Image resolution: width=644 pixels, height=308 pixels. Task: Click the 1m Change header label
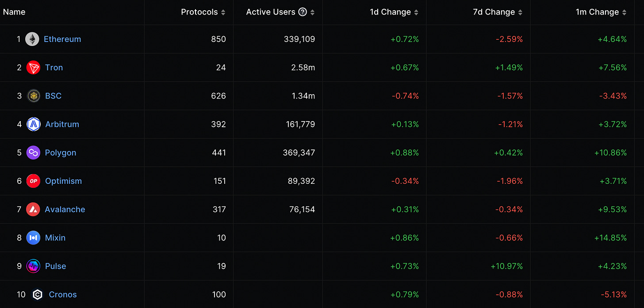click(x=598, y=12)
